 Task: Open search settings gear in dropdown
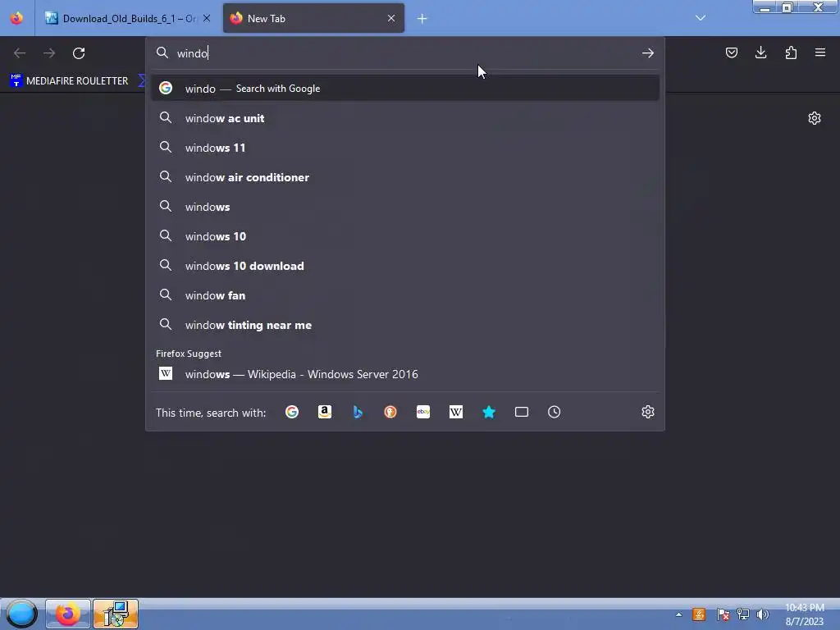pos(648,412)
